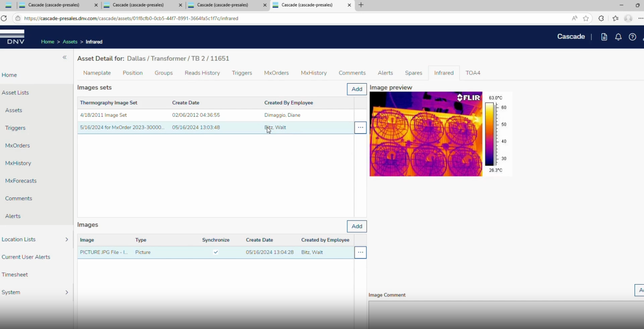This screenshot has height=329, width=644.
Task: Open Spares tab
Action: 414,73
